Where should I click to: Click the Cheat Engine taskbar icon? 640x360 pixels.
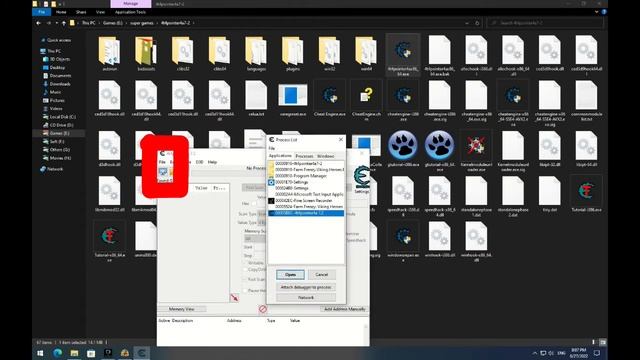click(x=141, y=353)
